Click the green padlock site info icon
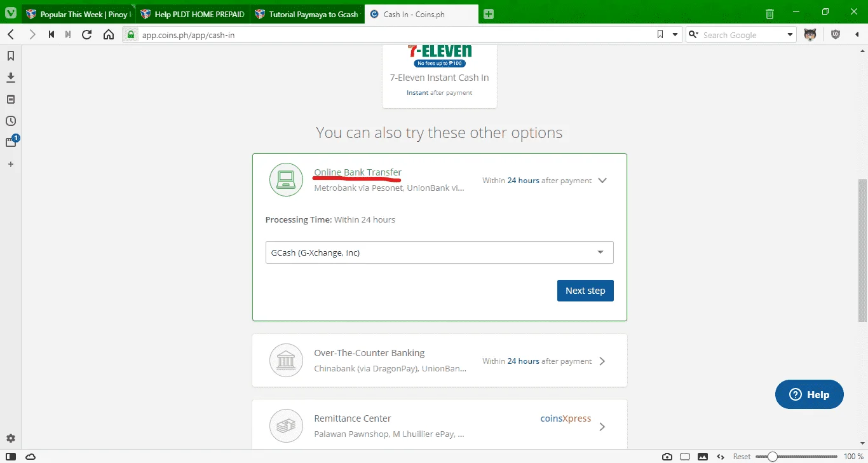Image resolution: width=868 pixels, height=463 pixels. (x=130, y=35)
